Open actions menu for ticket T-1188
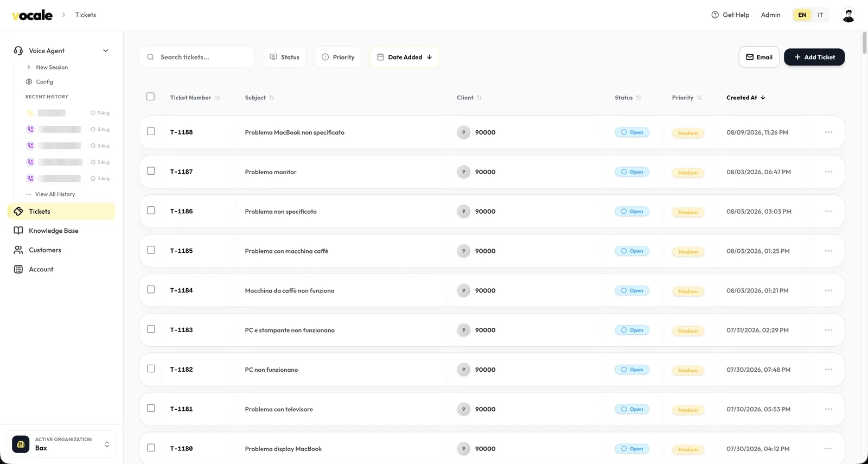The width and height of the screenshot is (868, 464). (828, 132)
